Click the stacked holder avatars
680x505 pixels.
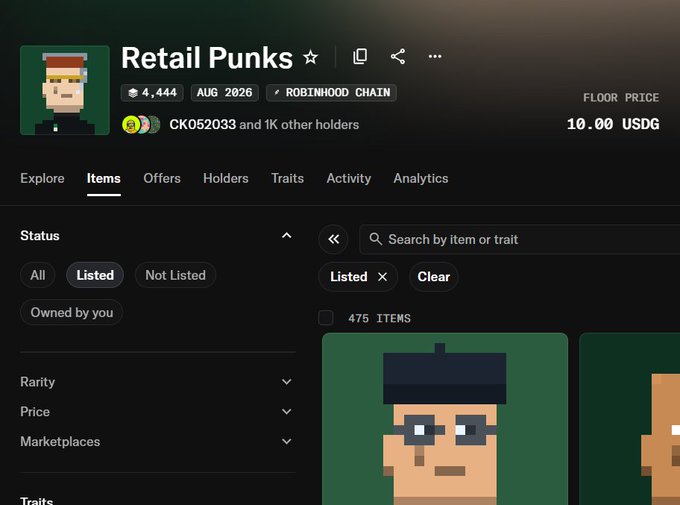(x=141, y=125)
